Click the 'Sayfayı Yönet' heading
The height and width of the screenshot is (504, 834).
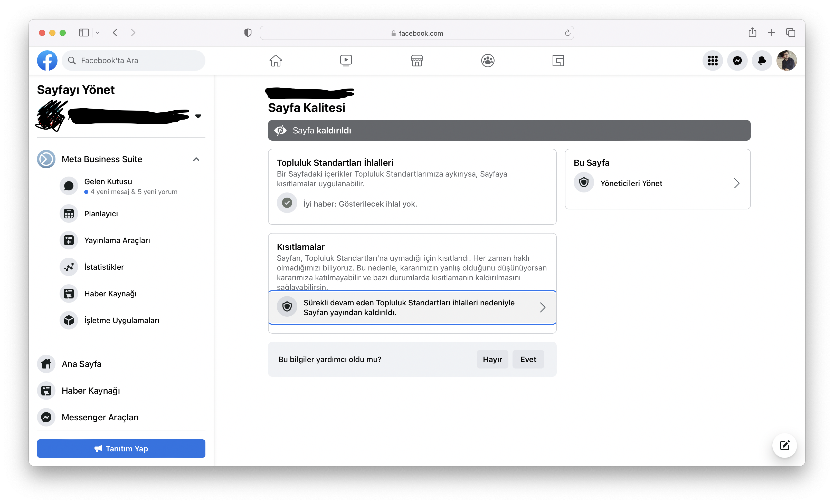pyautogui.click(x=76, y=90)
